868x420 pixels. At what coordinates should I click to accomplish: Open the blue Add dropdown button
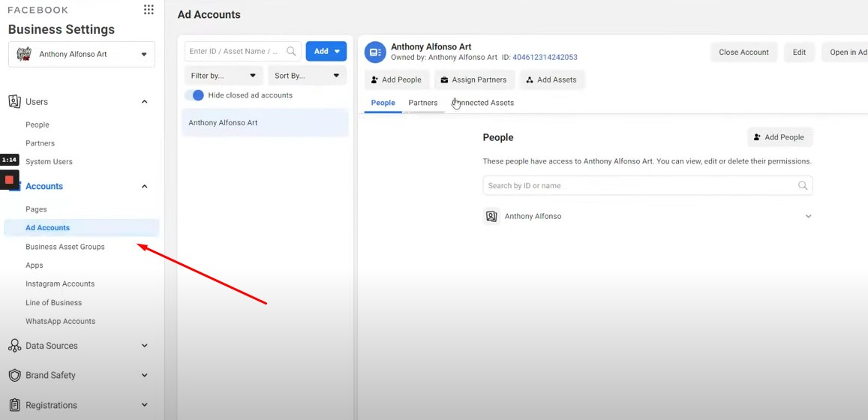(326, 51)
